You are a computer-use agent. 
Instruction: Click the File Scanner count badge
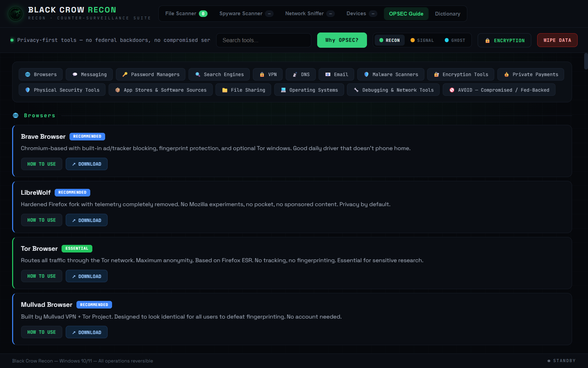click(203, 13)
